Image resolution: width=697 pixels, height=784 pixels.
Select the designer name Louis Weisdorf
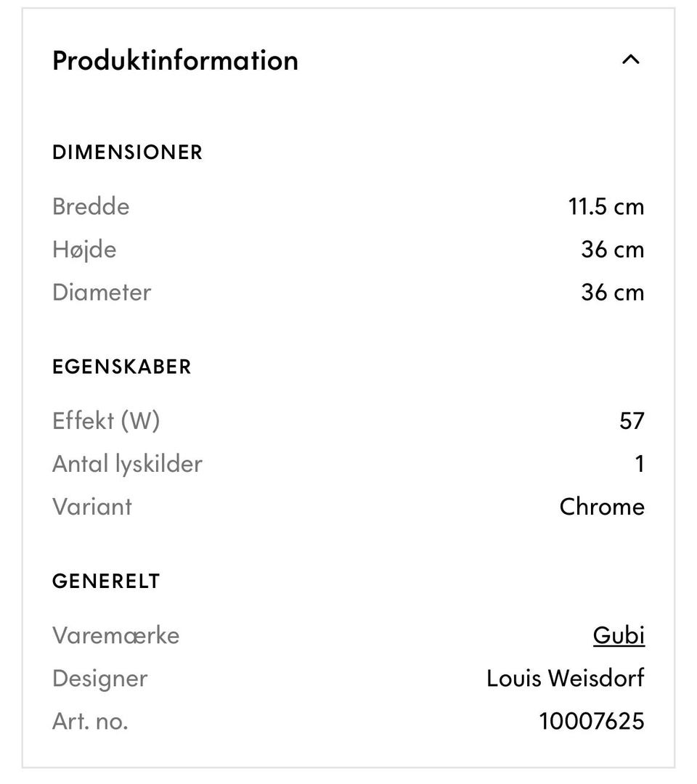tap(565, 679)
